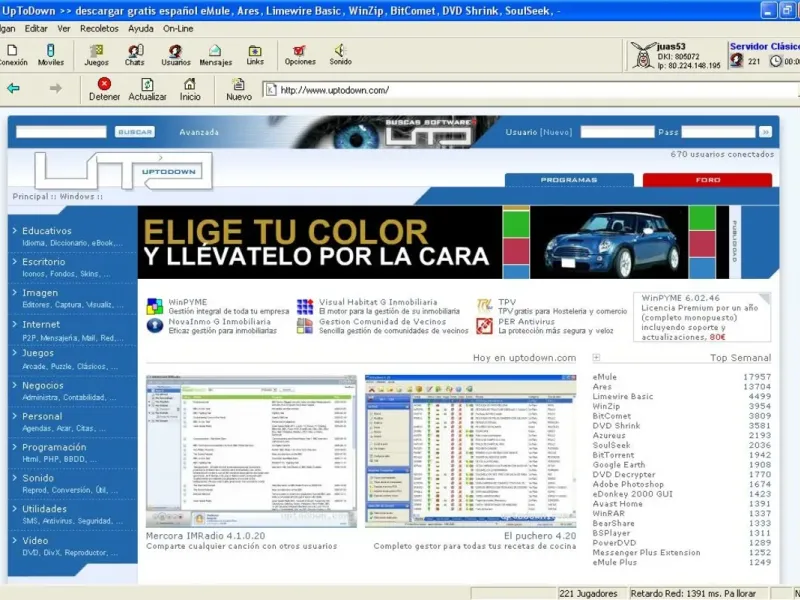800x600 pixels.
Task: Open eMule in Top Semanal list
Action: 605,377
